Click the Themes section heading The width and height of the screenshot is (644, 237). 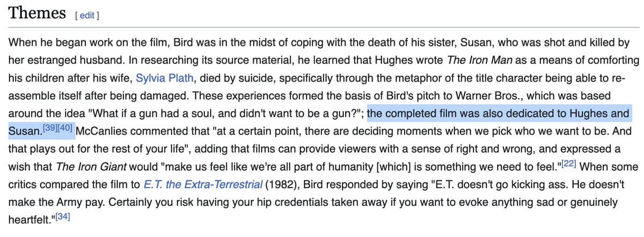pos(37,13)
